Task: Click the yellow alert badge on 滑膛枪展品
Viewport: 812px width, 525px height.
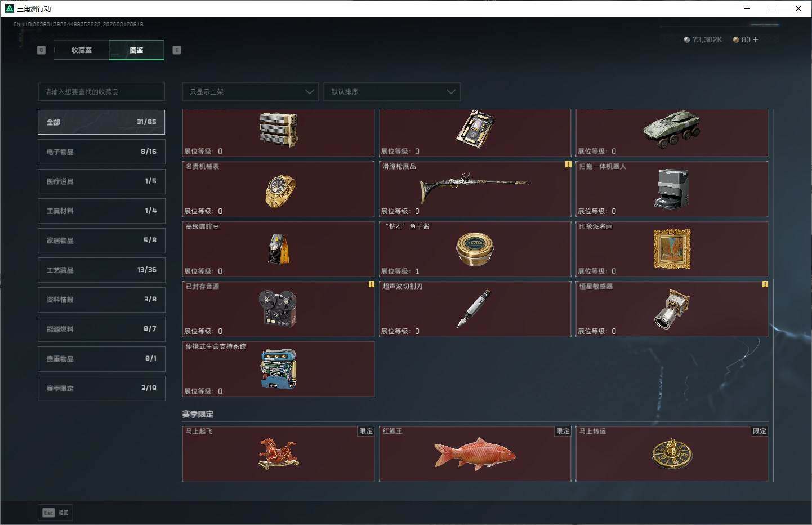Action: click(x=568, y=164)
